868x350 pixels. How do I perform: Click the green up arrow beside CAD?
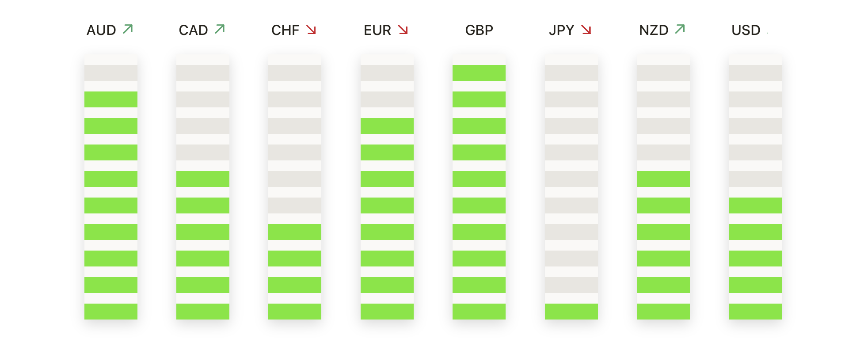(220, 29)
